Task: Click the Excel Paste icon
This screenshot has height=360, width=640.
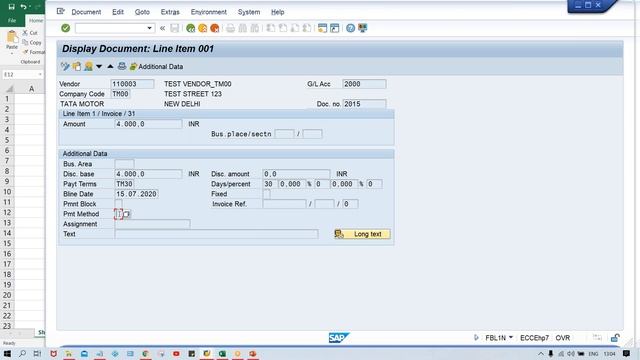Action: tap(12, 38)
